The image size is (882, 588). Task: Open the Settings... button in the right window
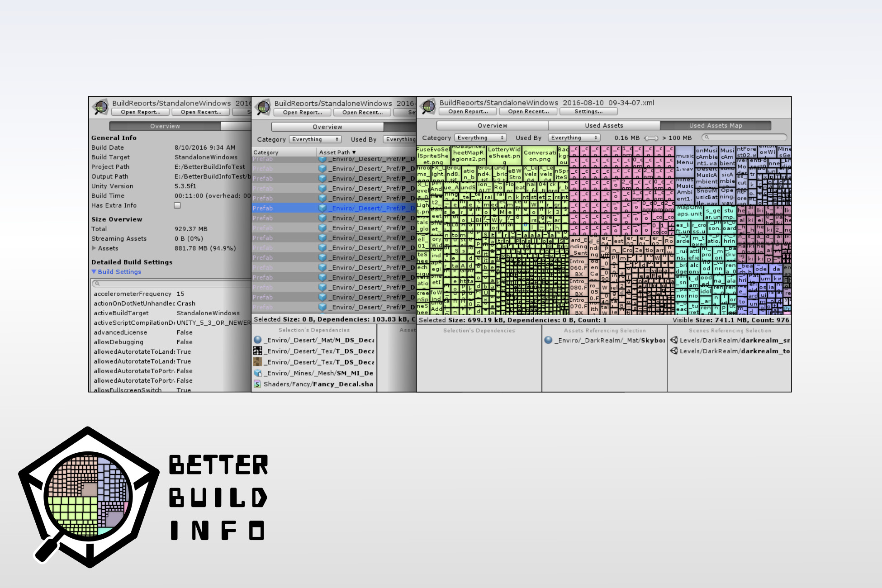point(588,112)
